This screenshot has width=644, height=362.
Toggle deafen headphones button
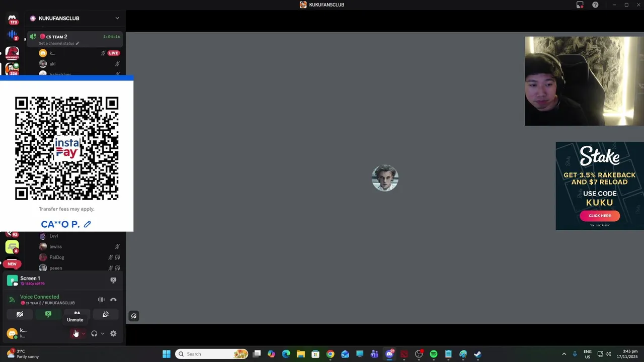[94, 333]
